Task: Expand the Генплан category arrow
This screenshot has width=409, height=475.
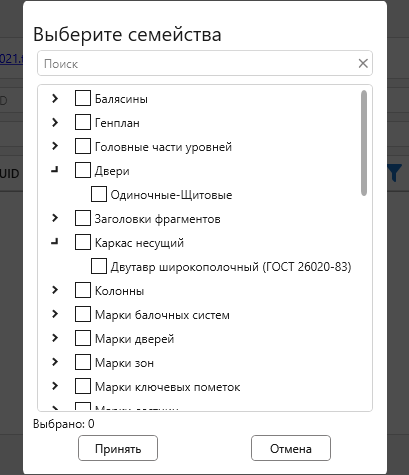Action: point(55,123)
